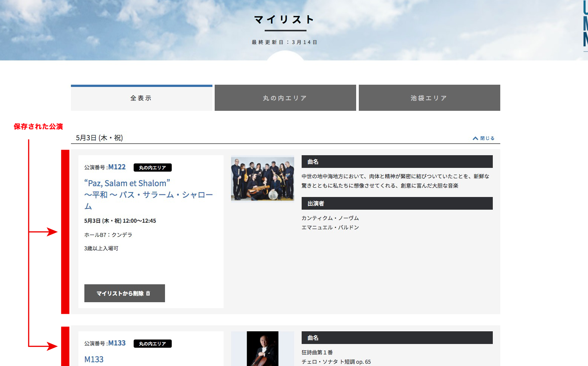Select the 3歳以上入場可 text
Image resolution: width=588 pixels, height=366 pixels.
point(101,248)
